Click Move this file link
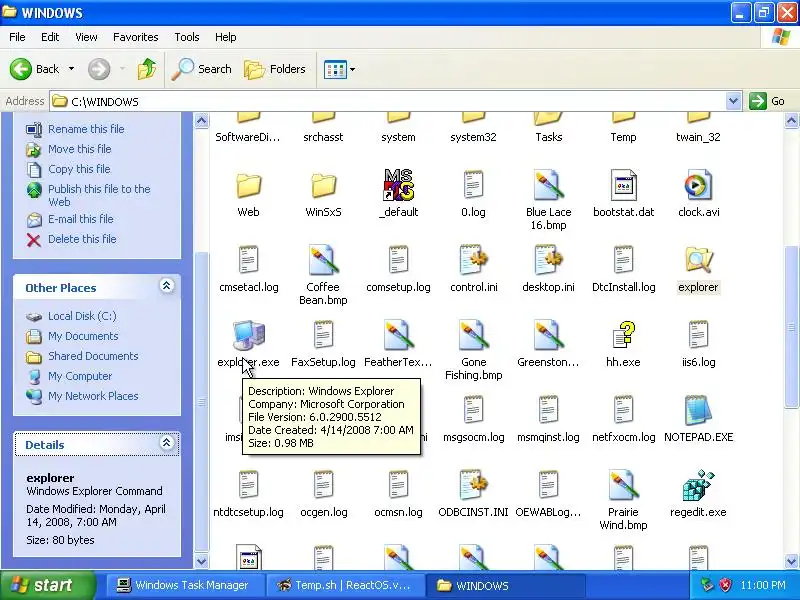 (x=80, y=149)
